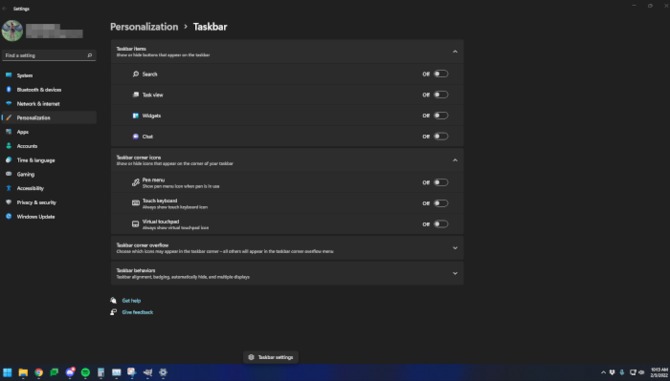Switch on the Pen menu toggle

(441, 183)
